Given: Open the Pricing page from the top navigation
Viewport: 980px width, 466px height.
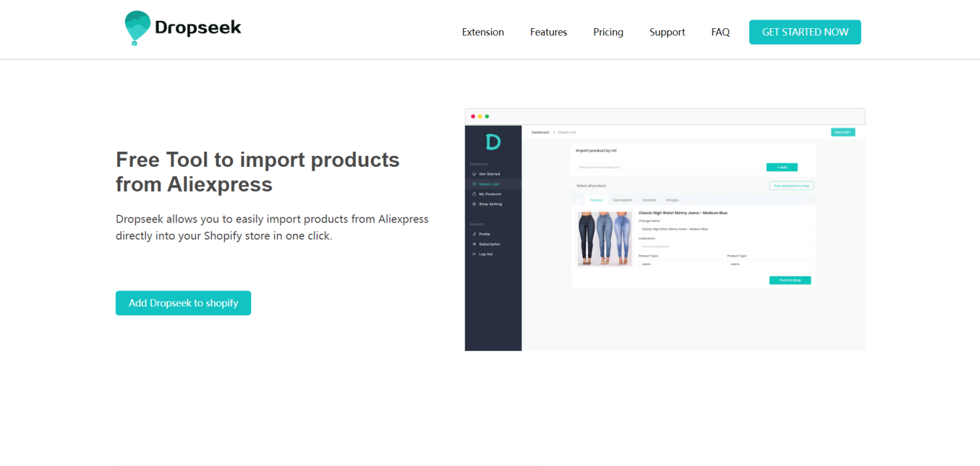Looking at the screenshot, I should pyautogui.click(x=608, y=32).
